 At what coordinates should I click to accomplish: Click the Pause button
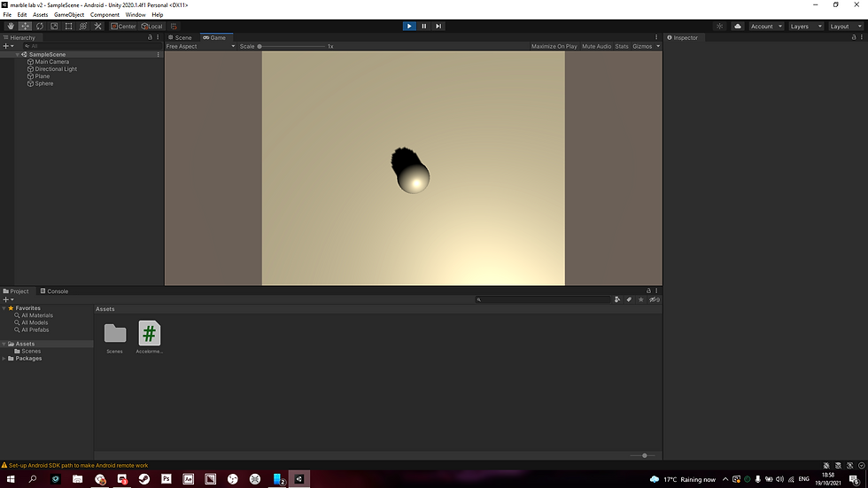coord(424,26)
